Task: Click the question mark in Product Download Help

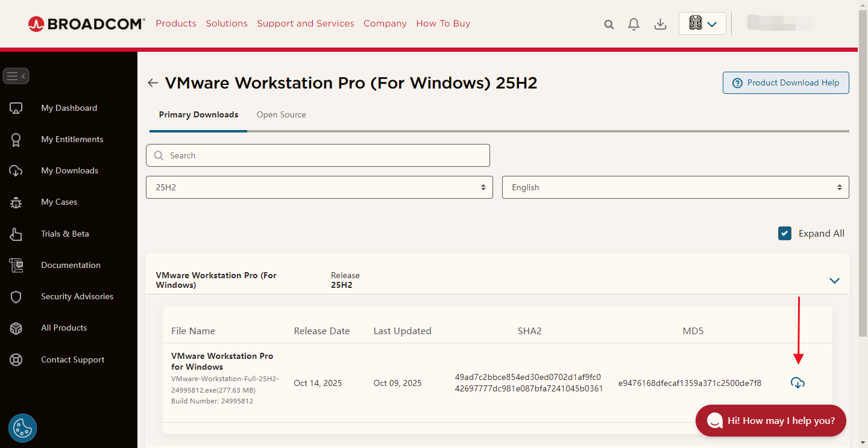Action: (737, 83)
